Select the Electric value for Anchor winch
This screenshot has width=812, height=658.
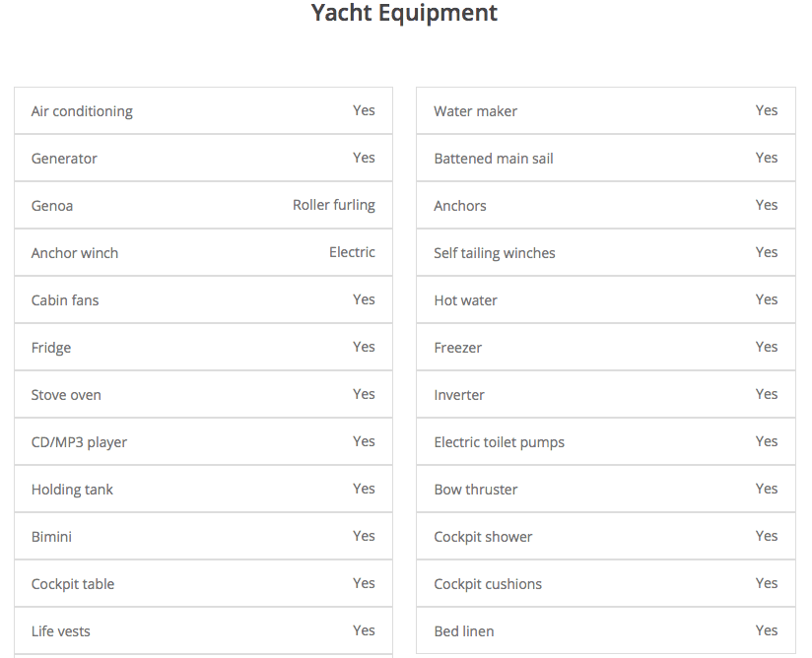tap(352, 252)
